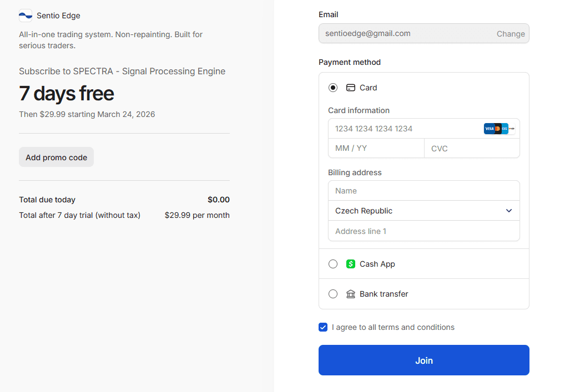The height and width of the screenshot is (392, 565).
Task: Click into the CVC field
Action: 472,149
